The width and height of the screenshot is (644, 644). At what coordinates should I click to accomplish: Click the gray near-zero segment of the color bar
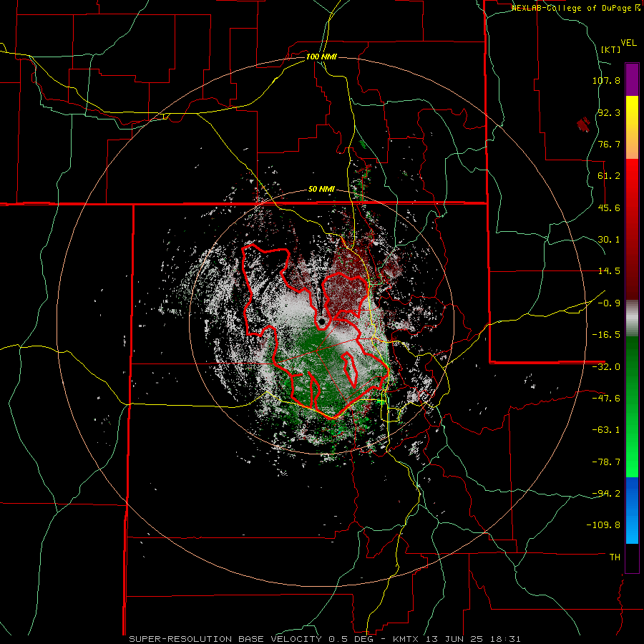(x=632, y=318)
